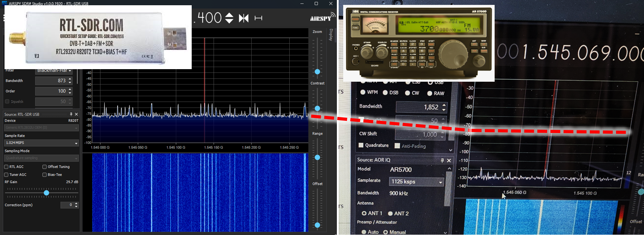Screen dimensions: 644x235
Task: Click the AR 5700D receiver thumbnail image
Action: coord(419,43)
